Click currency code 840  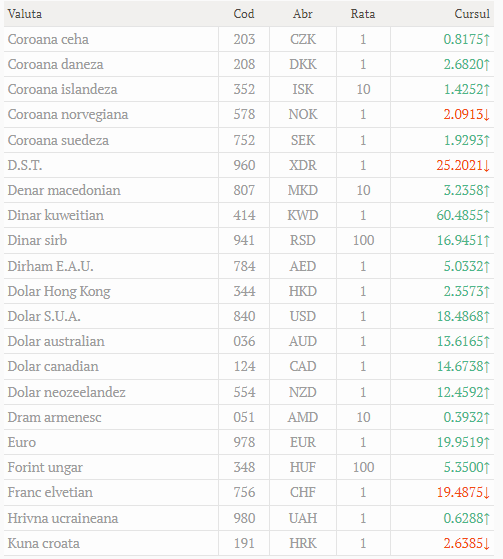[244, 316]
